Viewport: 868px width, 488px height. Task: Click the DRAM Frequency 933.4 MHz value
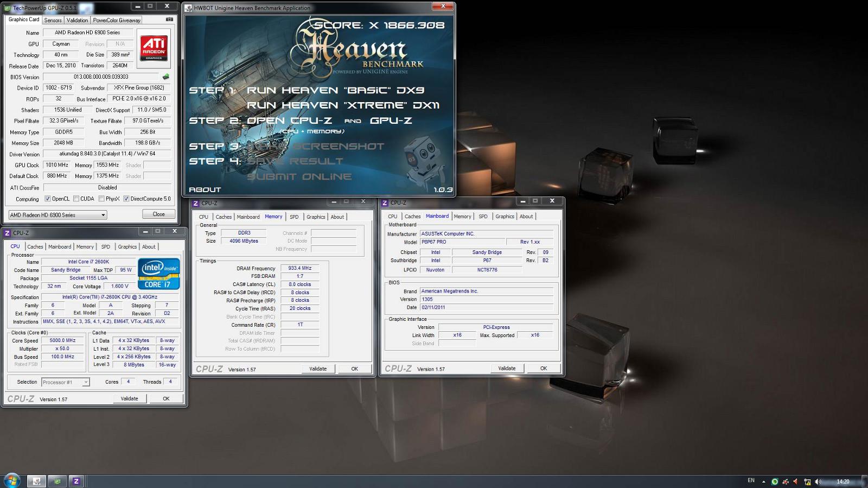point(300,268)
